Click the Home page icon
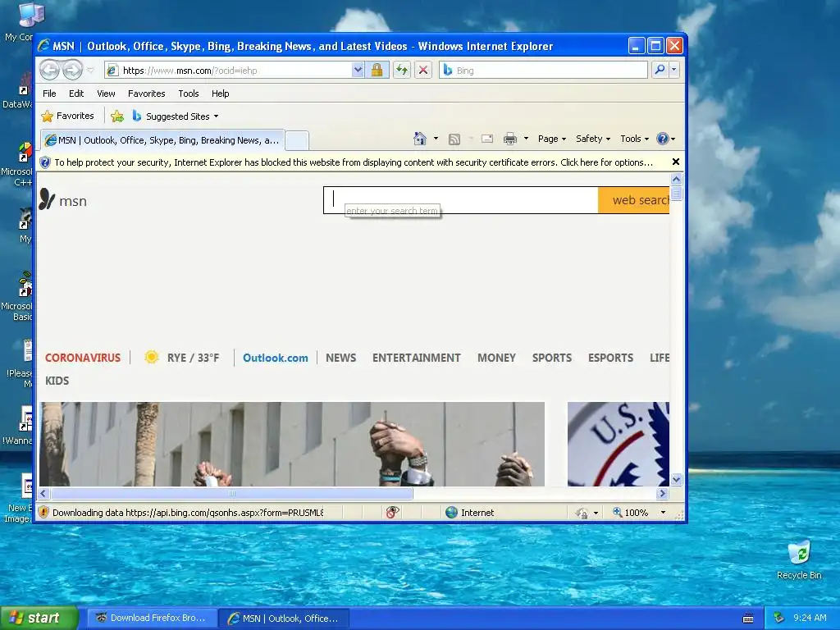This screenshot has width=840, height=630. pos(420,139)
